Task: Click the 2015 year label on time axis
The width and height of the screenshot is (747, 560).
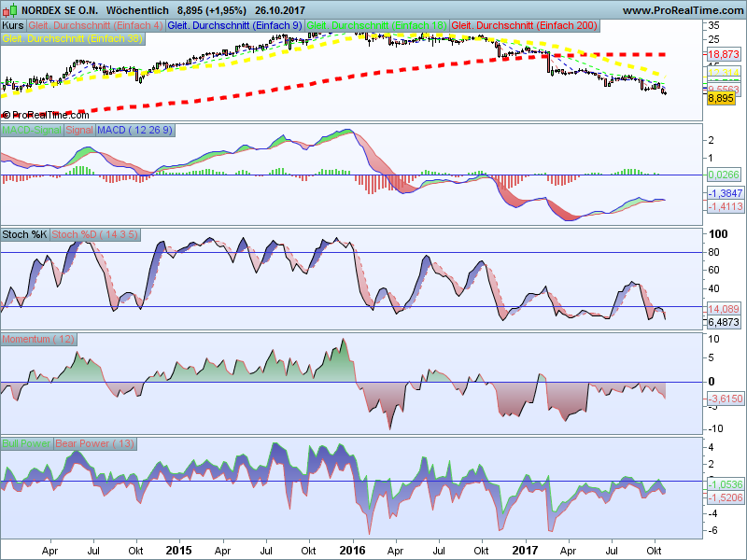Action: 178,551
